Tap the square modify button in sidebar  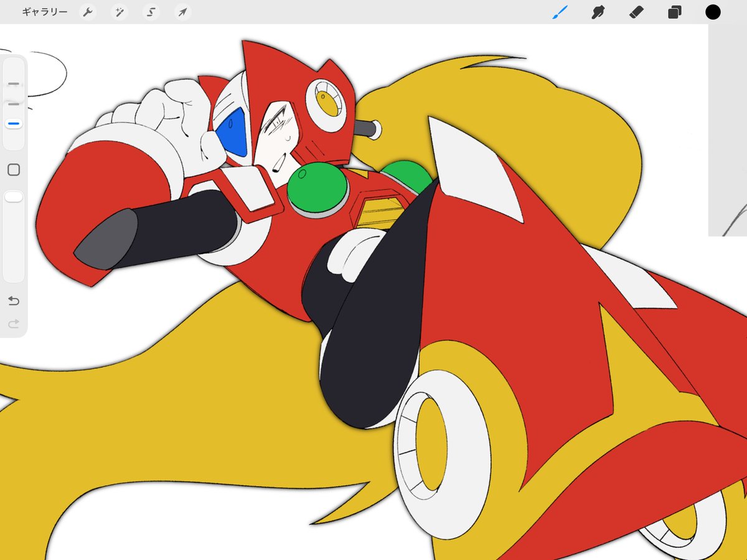(14, 169)
